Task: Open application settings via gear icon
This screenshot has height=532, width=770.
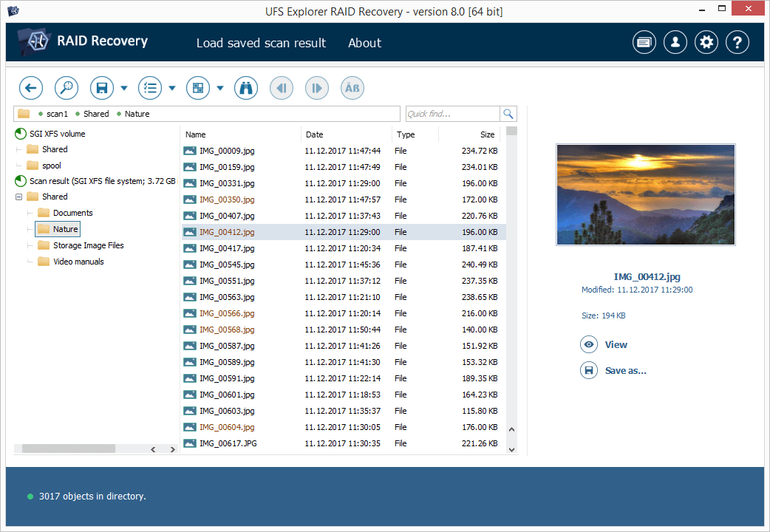Action: tap(706, 42)
